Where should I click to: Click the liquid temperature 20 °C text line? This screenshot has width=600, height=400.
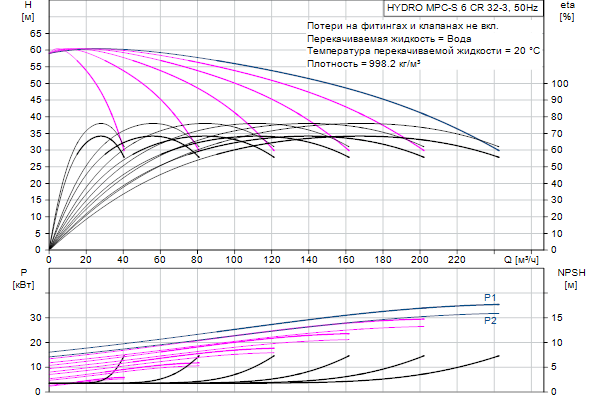(423, 50)
